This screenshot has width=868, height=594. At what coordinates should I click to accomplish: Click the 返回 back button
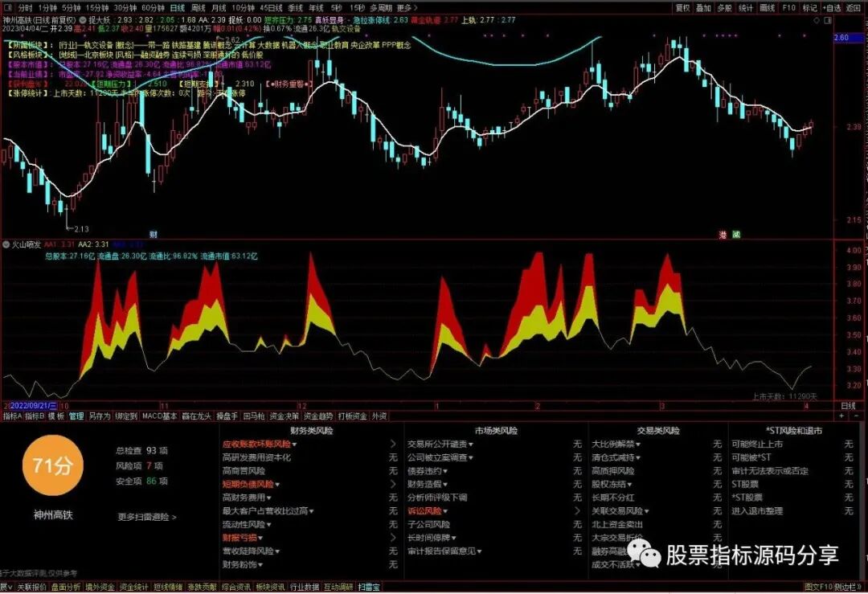click(853, 8)
